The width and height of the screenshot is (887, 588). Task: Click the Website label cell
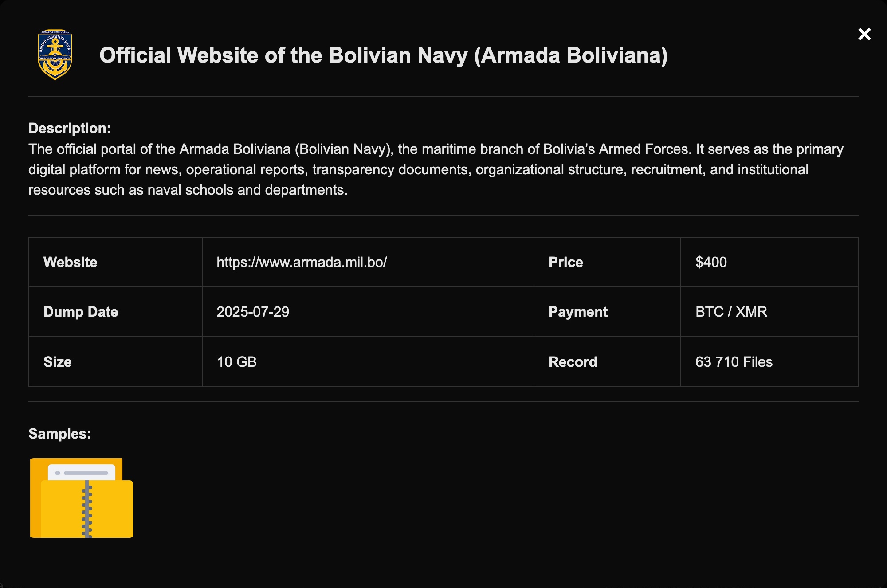71,262
